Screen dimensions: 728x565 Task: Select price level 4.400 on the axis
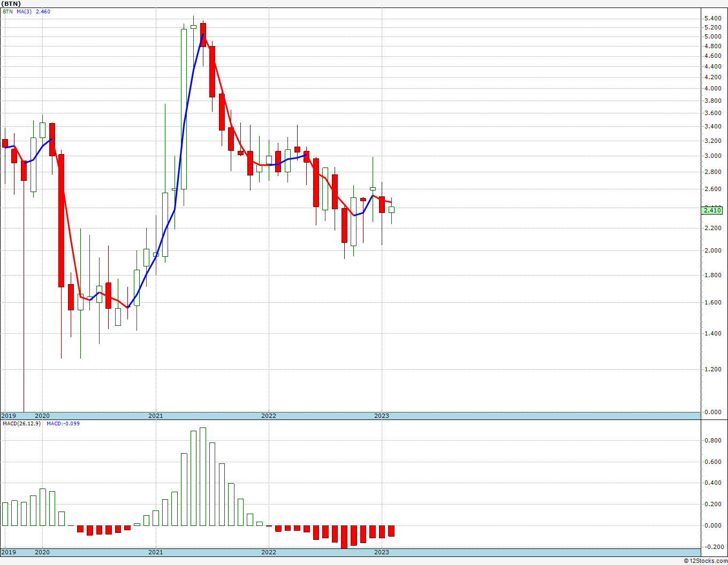click(712, 66)
